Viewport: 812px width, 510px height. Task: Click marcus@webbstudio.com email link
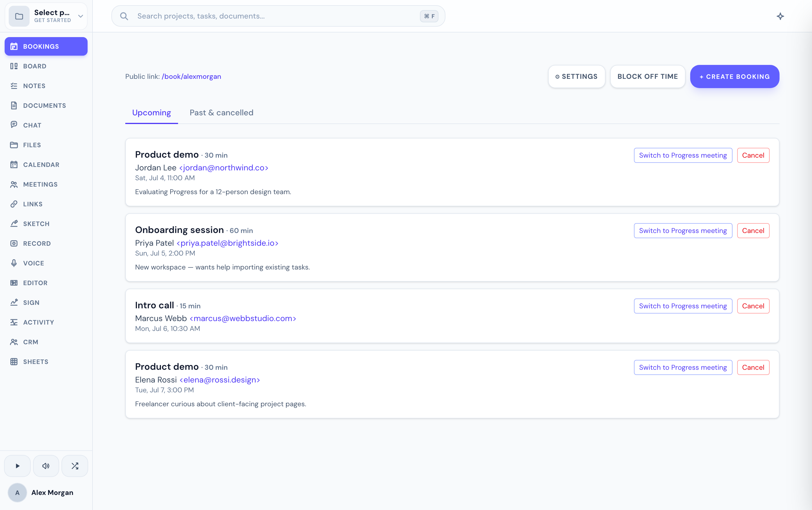[x=243, y=318]
